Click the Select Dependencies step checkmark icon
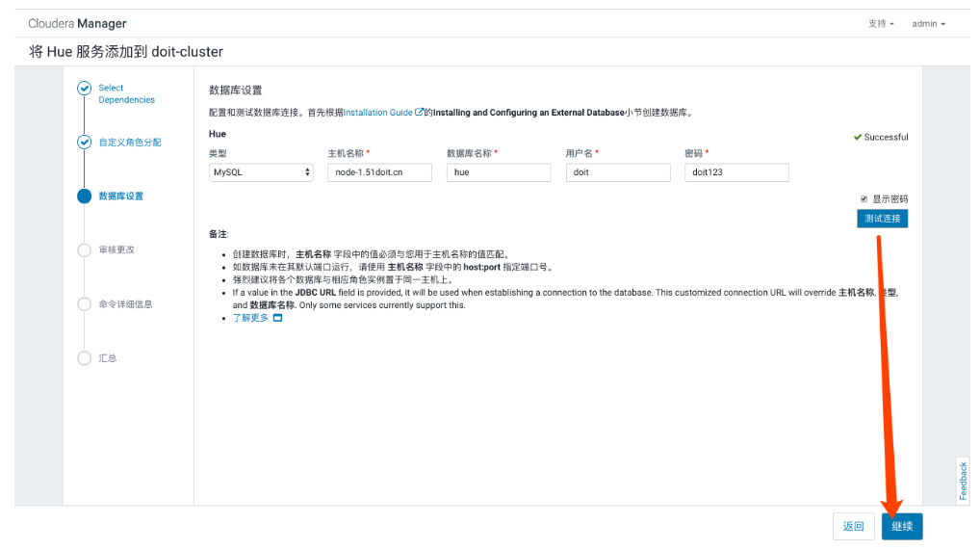 85,89
